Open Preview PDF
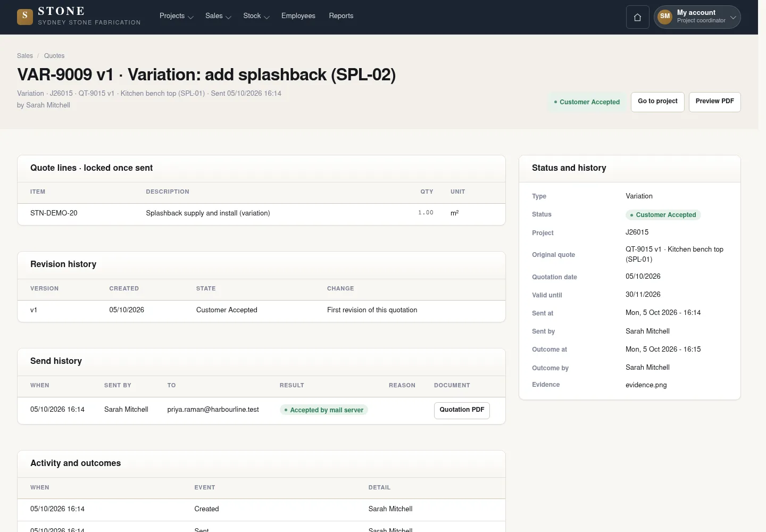The height and width of the screenshot is (532, 766). pos(714,102)
